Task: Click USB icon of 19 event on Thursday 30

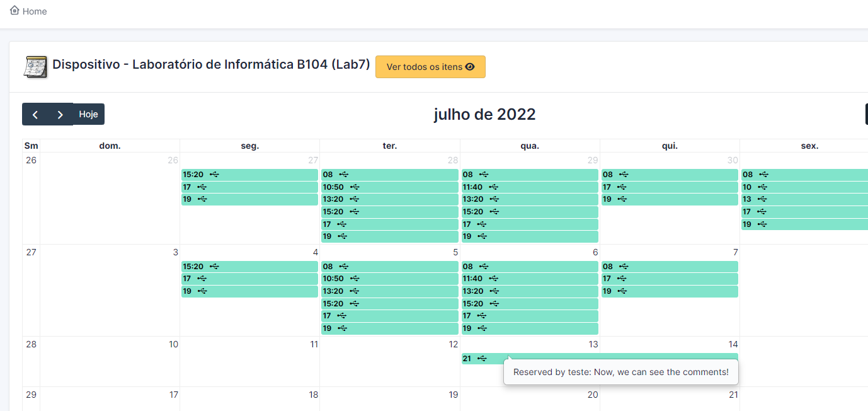Action: point(622,199)
